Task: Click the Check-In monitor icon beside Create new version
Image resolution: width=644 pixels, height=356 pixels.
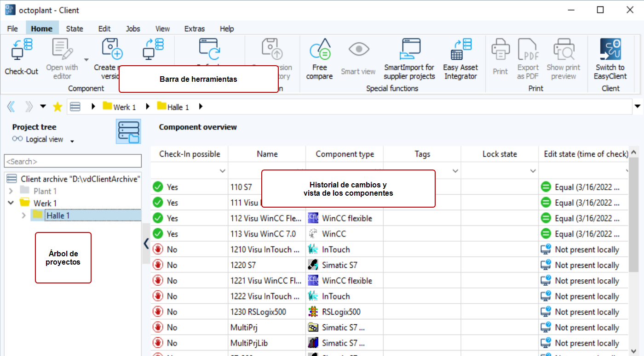Action: [154, 50]
